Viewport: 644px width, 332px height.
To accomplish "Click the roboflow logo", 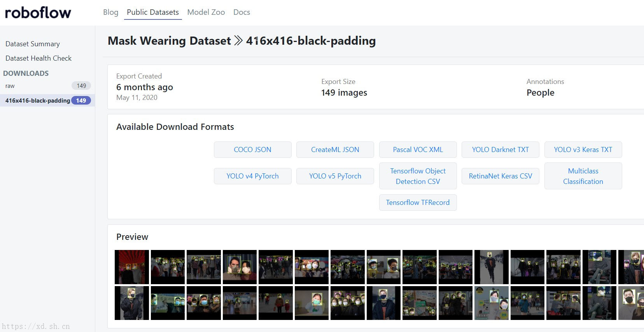I will [38, 13].
